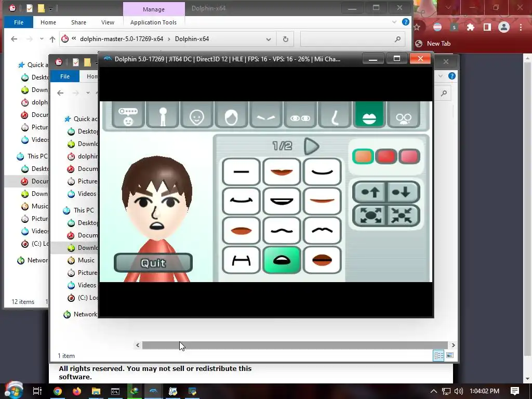Viewport: 532px width, 399px height.
Task: Select Music in front Explorer sidebar
Action: coord(86,260)
